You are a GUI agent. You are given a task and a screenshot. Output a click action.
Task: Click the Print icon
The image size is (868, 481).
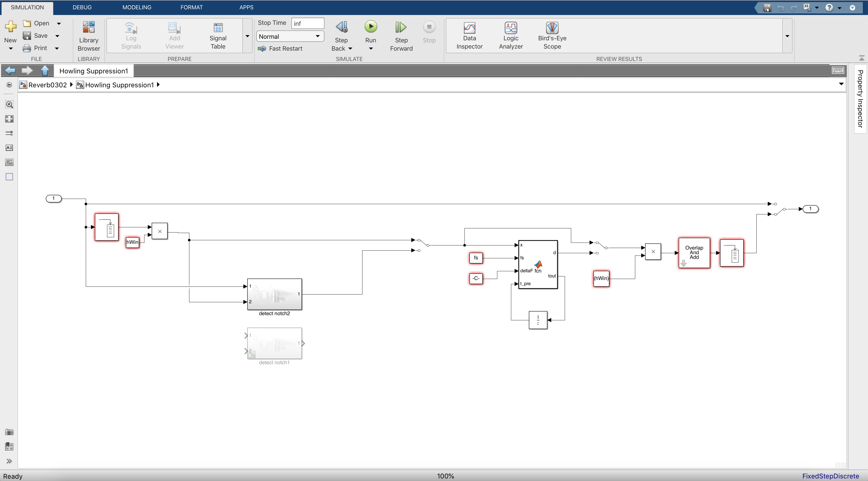(x=27, y=48)
